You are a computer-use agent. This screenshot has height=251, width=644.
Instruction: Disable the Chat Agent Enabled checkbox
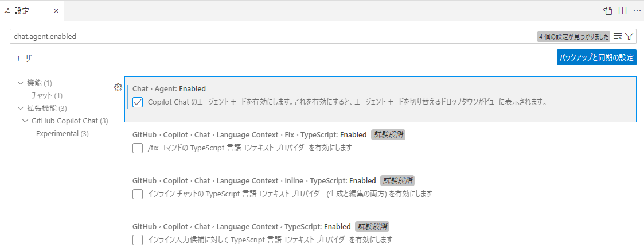138,102
